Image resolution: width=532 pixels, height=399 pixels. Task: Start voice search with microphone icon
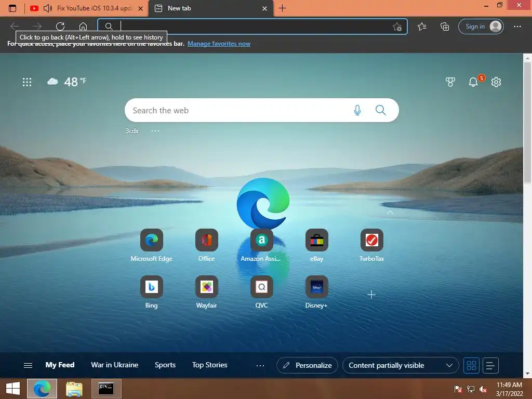point(357,110)
